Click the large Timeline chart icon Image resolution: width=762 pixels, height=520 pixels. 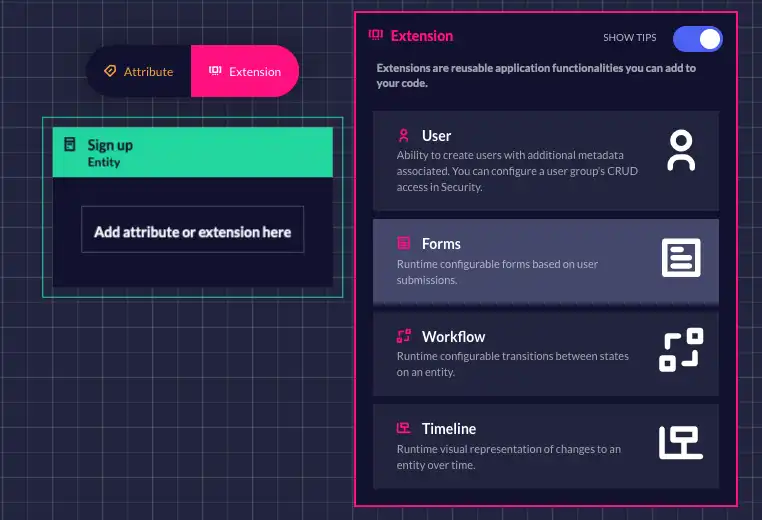tap(680, 441)
